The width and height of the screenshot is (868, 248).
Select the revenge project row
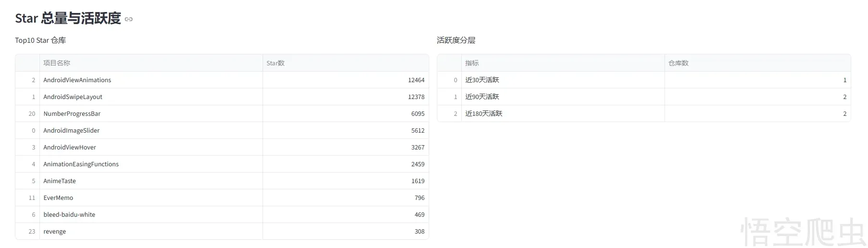click(55, 232)
